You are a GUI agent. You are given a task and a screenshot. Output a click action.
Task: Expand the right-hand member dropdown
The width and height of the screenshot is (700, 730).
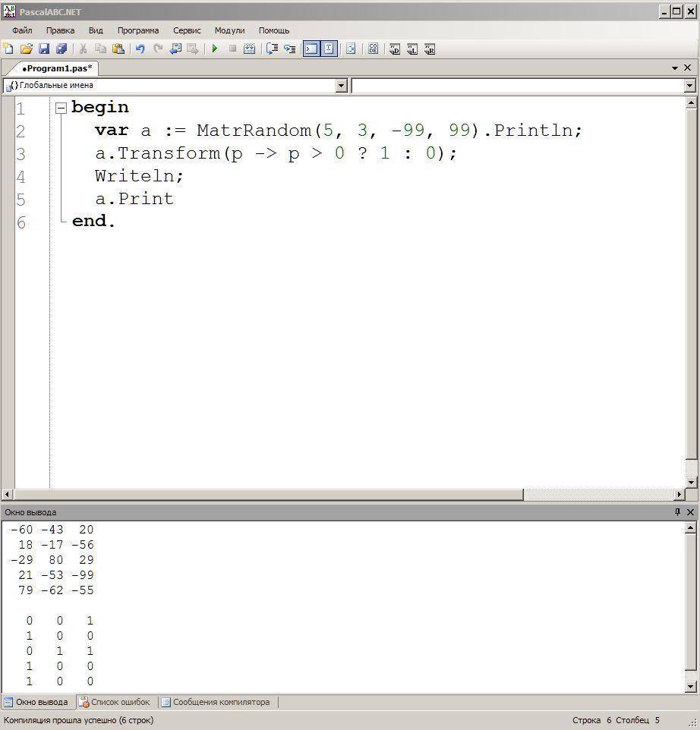(690, 86)
